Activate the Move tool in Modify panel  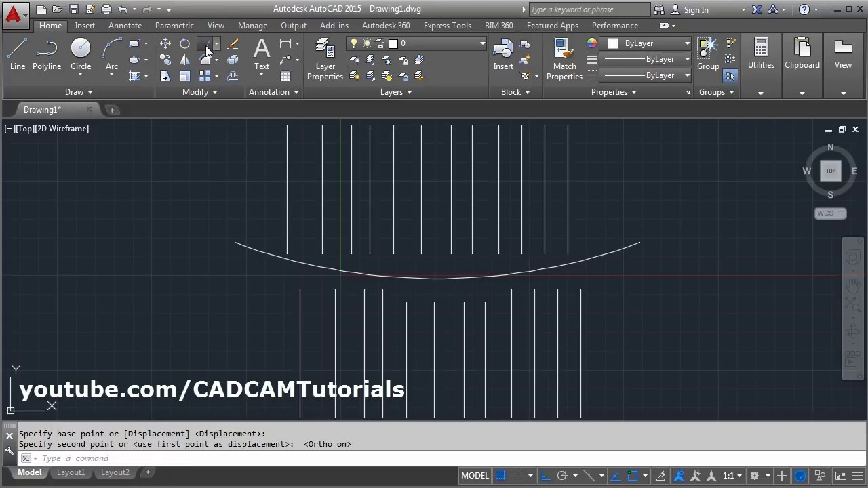(165, 44)
